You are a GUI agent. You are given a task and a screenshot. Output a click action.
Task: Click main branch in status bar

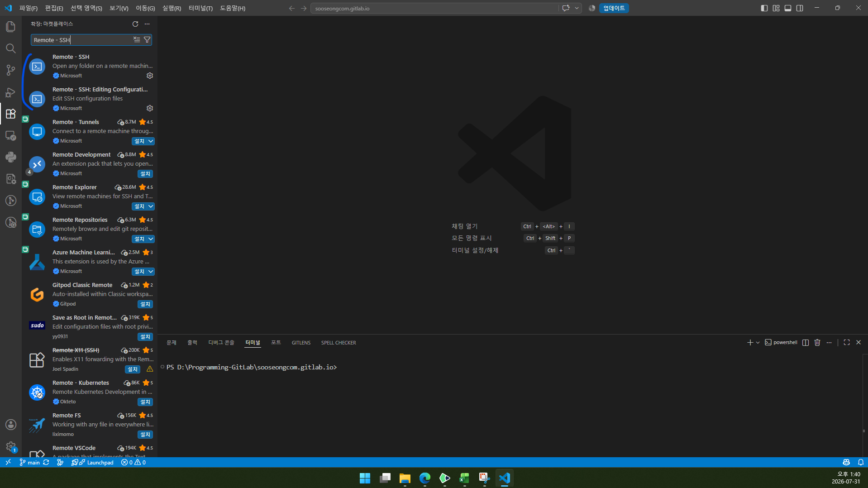coord(30,462)
